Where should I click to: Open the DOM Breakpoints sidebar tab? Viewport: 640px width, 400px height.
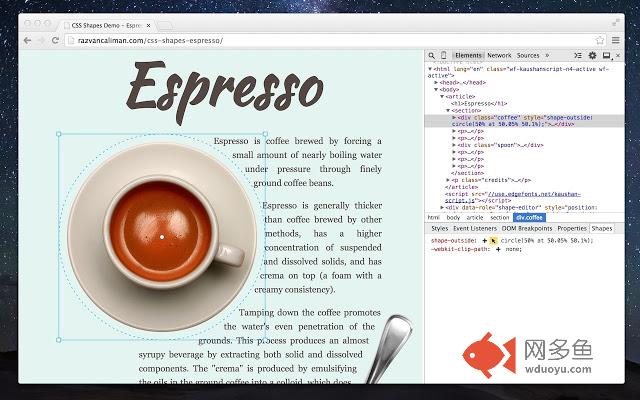[527, 229]
